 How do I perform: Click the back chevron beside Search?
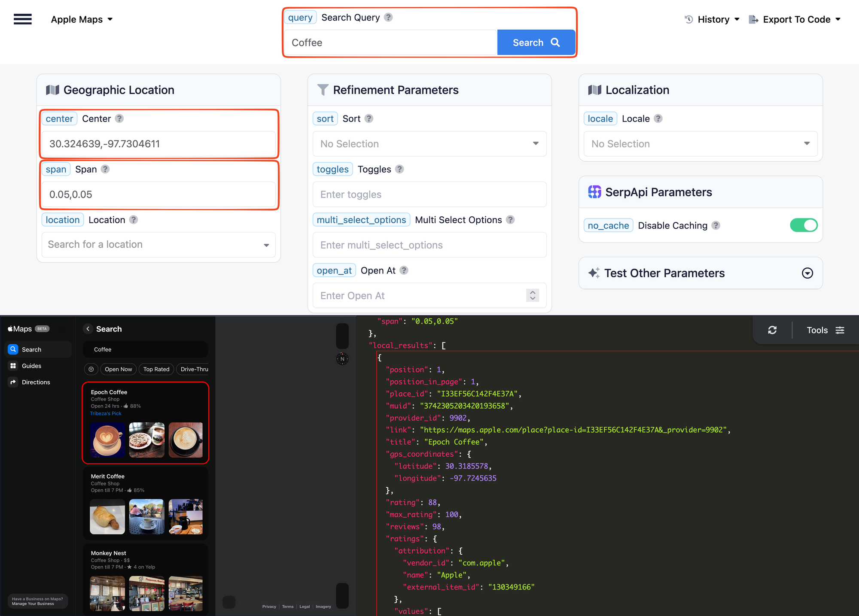[88, 329]
